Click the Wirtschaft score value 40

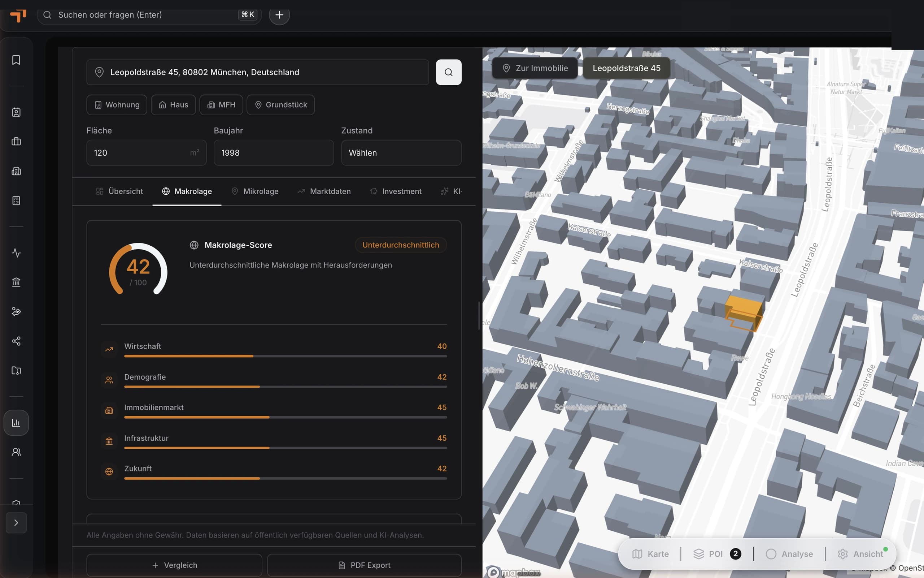442,346
